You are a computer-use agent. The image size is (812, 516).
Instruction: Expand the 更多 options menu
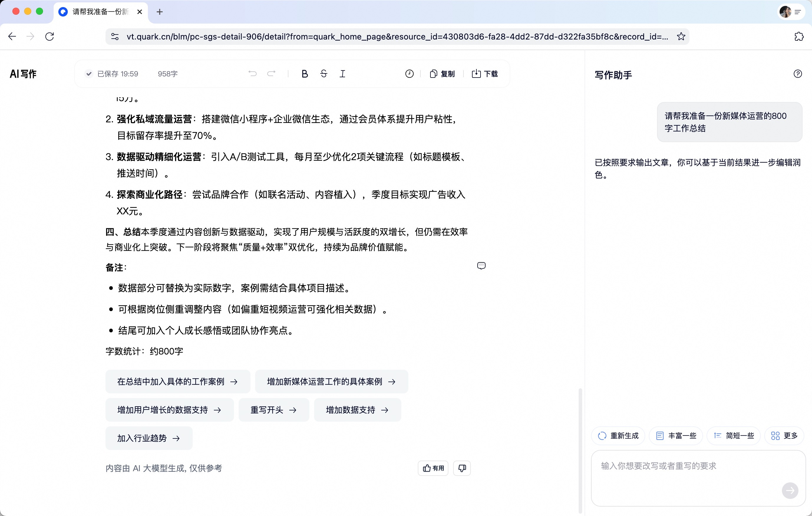coord(784,436)
